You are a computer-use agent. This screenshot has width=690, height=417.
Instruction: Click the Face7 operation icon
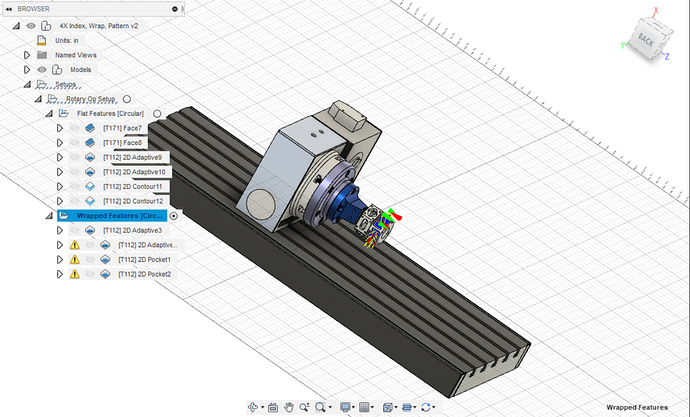[90, 128]
